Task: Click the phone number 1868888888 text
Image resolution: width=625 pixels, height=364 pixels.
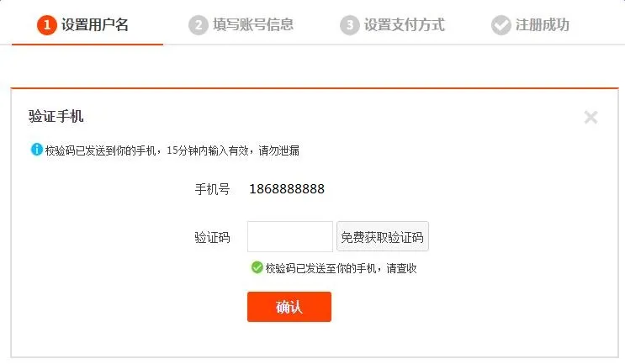Action: 287,189
